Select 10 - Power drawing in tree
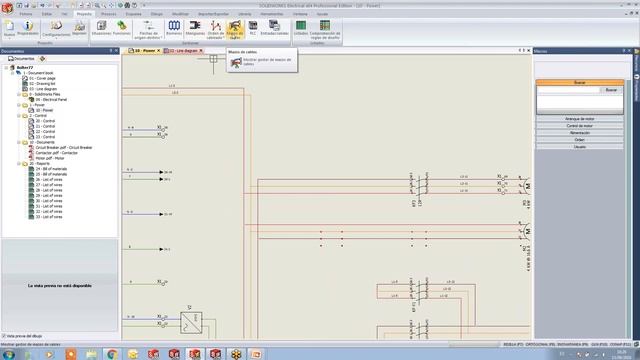 coord(44,110)
